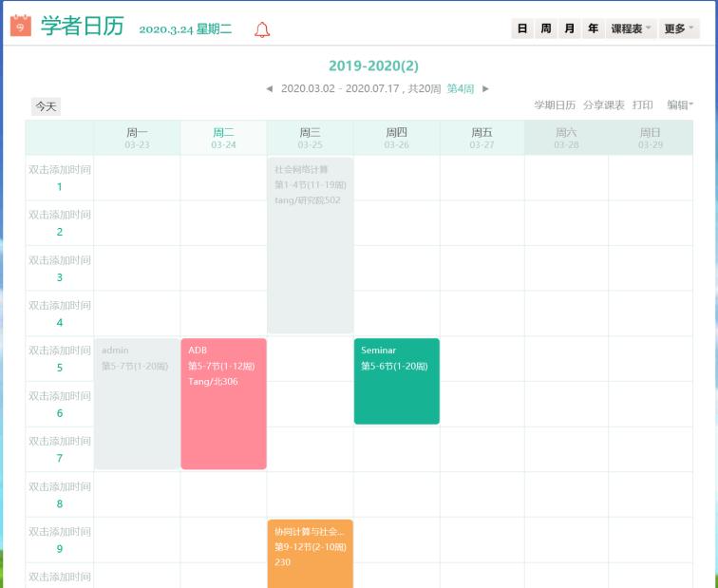Click the 第4周 week link

tap(461, 88)
